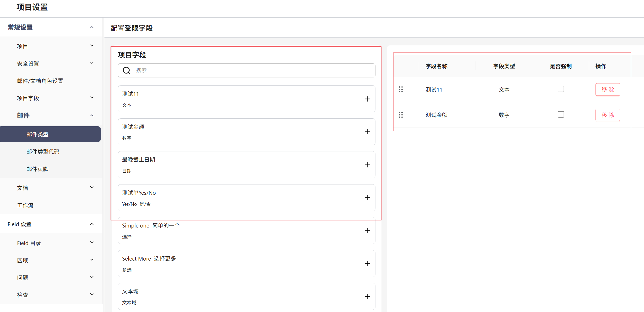Add the 测试金额 field with plus icon

point(367,132)
